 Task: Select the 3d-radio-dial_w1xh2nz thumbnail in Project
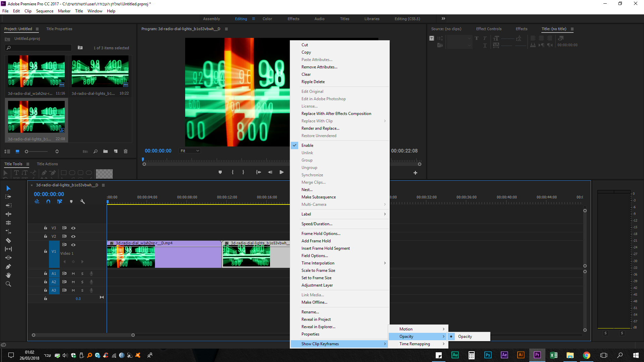(36, 71)
